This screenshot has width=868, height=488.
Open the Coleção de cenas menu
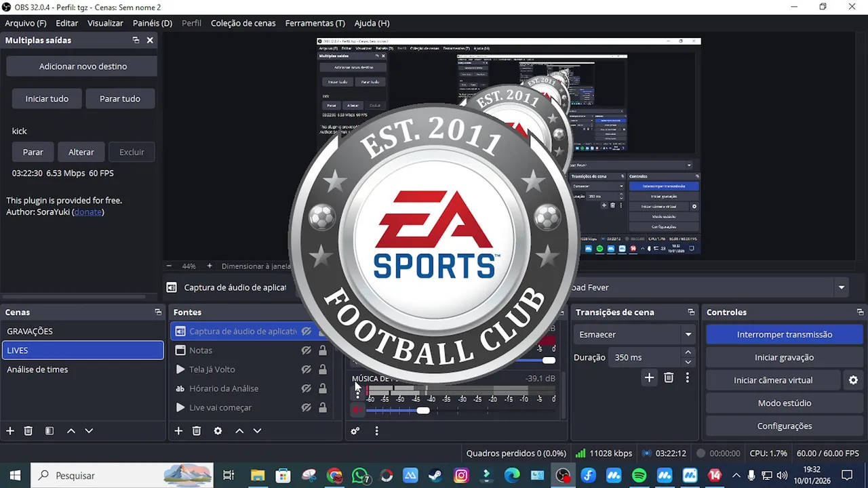click(243, 23)
